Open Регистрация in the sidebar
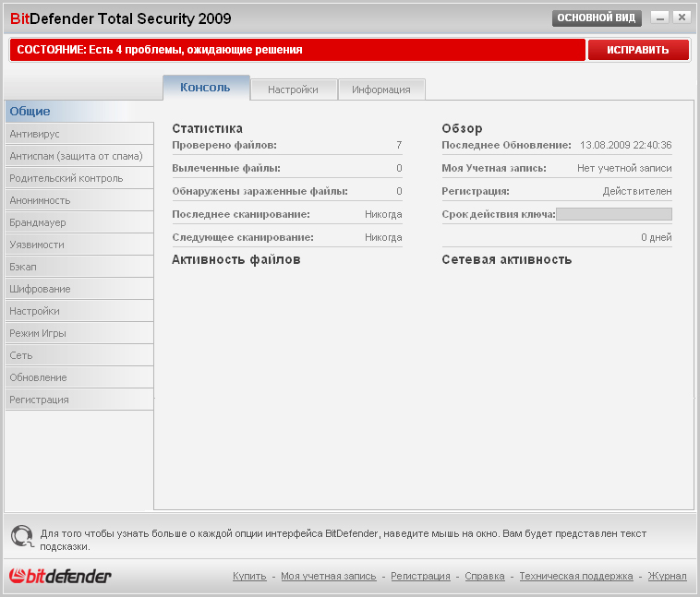The height and width of the screenshot is (597, 700). click(79, 400)
